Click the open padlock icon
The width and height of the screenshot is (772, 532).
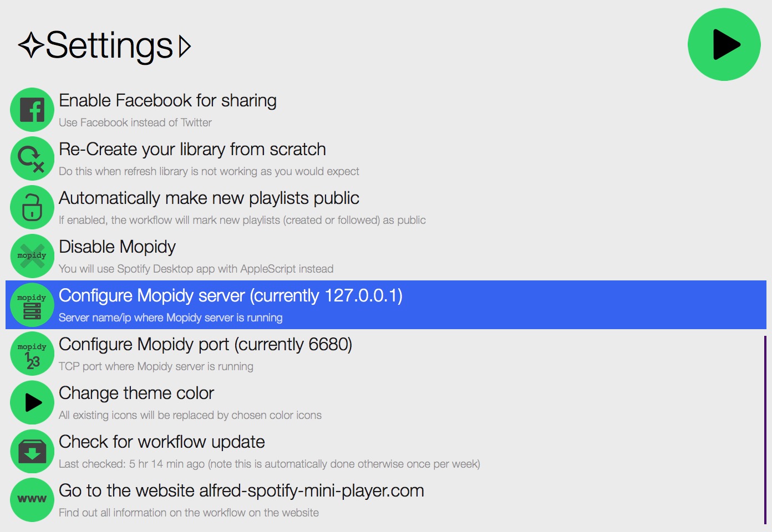tap(32, 207)
